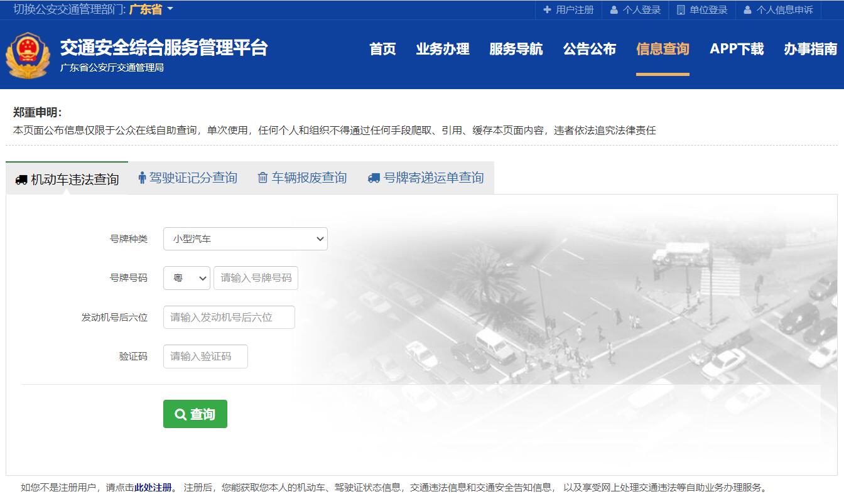Click the 此处注册 registration link
This screenshot has width=844, height=504.
pos(153,488)
